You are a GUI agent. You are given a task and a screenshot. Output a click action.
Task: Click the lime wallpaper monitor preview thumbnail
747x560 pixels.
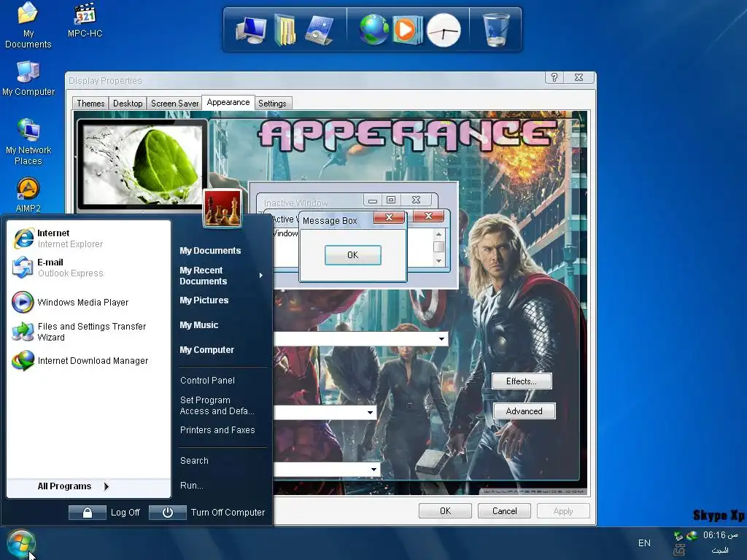pyautogui.click(x=142, y=164)
